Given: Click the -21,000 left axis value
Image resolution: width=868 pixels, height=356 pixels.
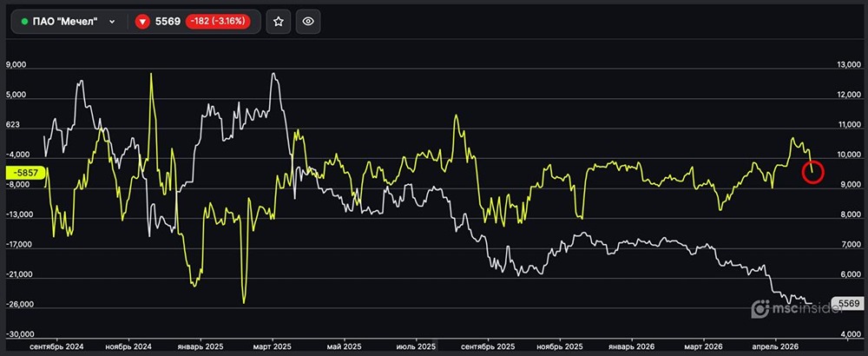Looking at the screenshot, I should coord(18,274).
